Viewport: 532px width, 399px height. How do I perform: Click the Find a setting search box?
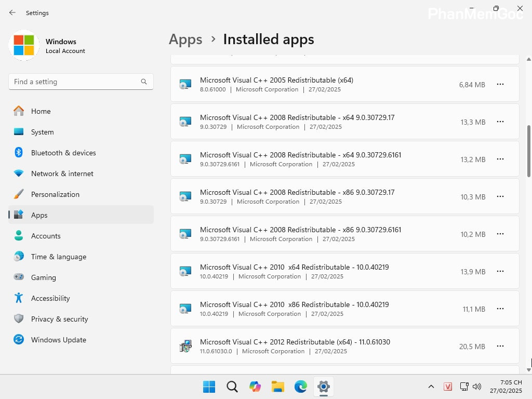coord(81,82)
